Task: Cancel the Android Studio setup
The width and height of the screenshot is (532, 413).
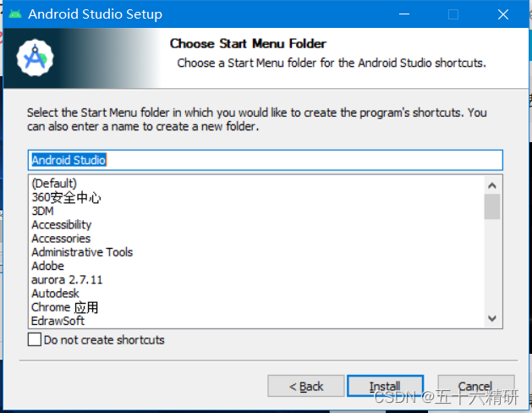Action: click(476, 386)
